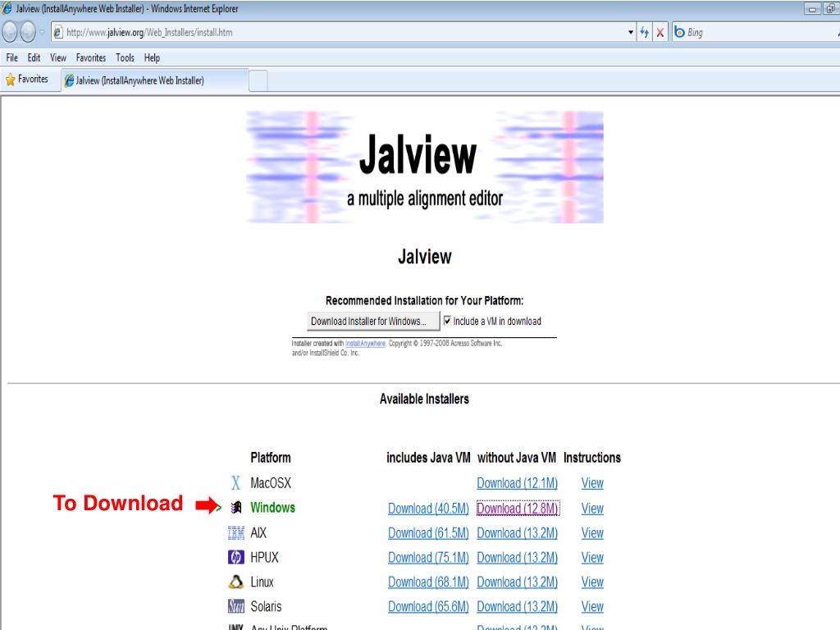Click the red Stop loading icon
840x630 pixels.
pyautogui.click(x=660, y=33)
